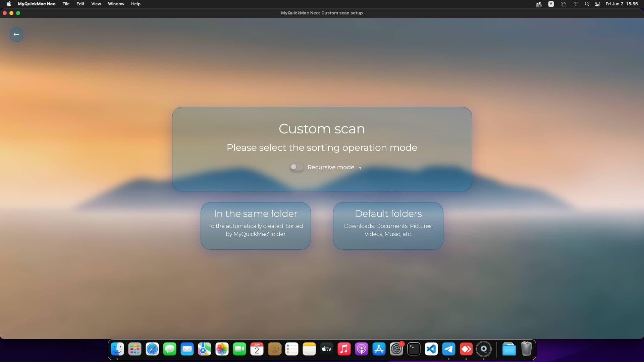Open the Trash from the dock
This screenshot has height=362, width=644.
click(527, 349)
